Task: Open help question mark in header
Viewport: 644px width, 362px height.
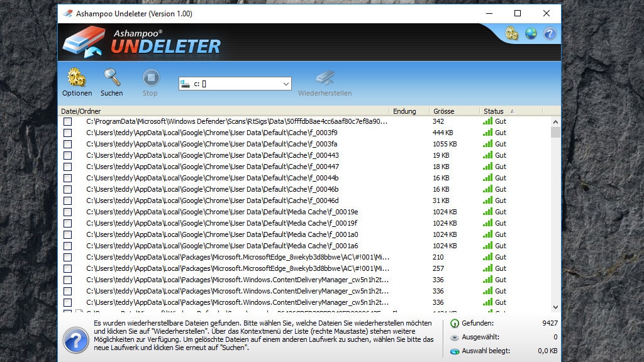Action: [550, 33]
